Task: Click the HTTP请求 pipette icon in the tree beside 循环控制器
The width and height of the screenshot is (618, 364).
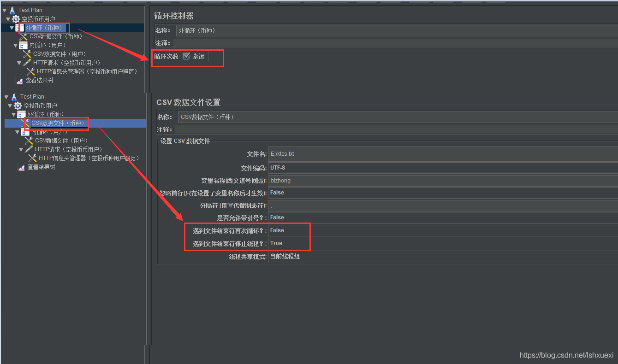Action: click(27, 63)
